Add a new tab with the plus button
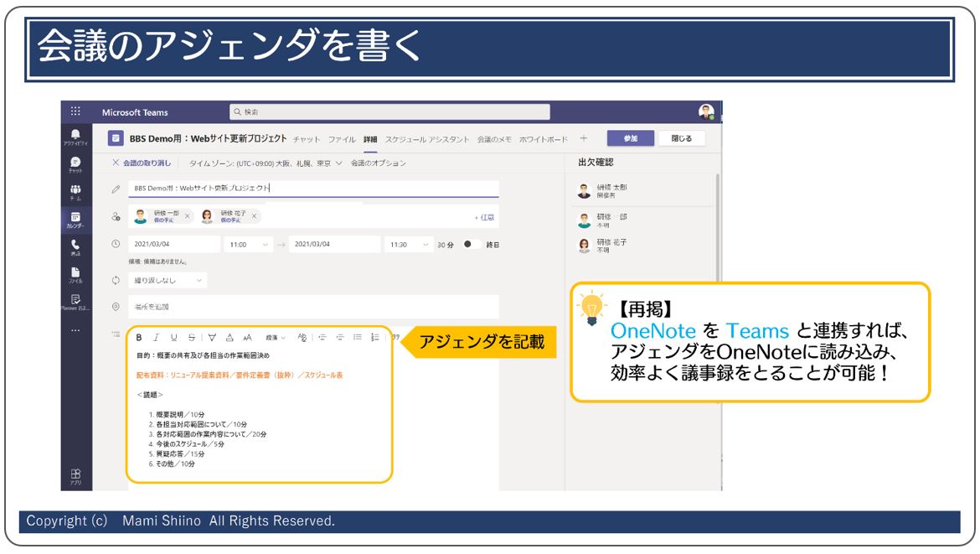This screenshot has width=980, height=554. click(x=583, y=138)
